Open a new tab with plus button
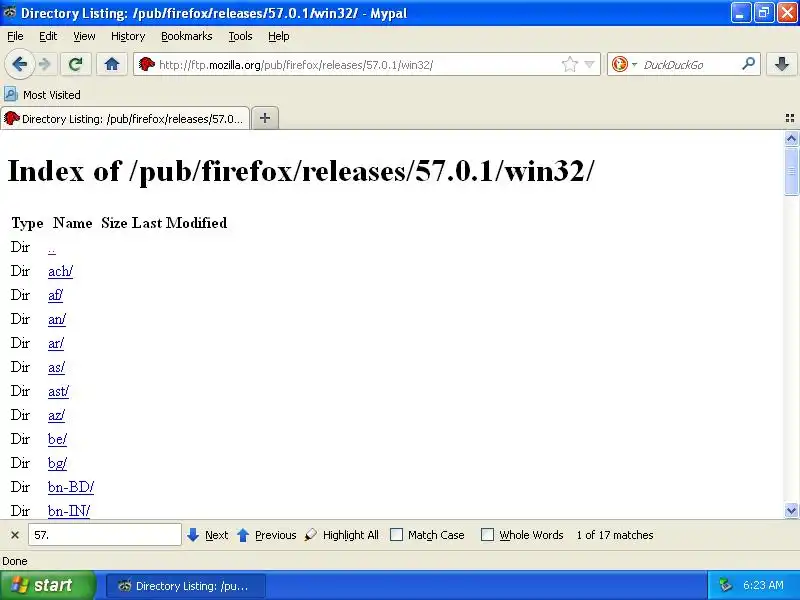Viewport: 800px width, 600px height. click(265, 118)
